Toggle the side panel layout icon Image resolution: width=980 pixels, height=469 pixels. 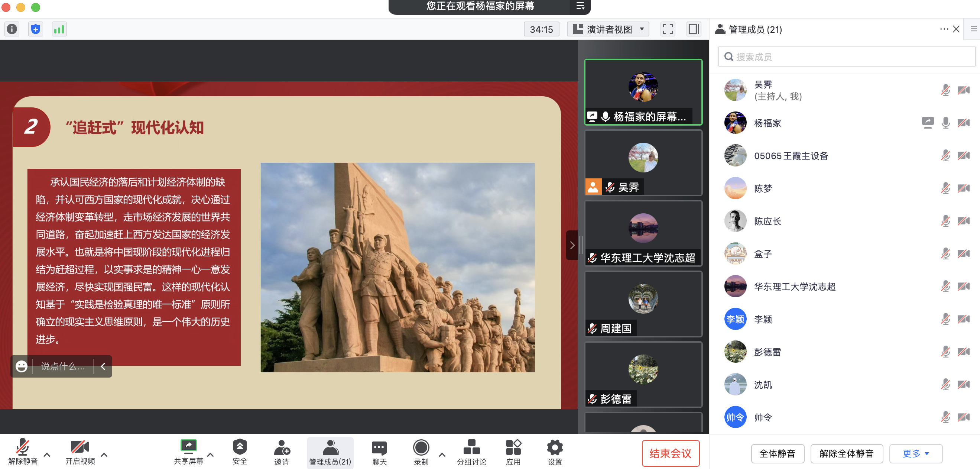click(x=694, y=29)
